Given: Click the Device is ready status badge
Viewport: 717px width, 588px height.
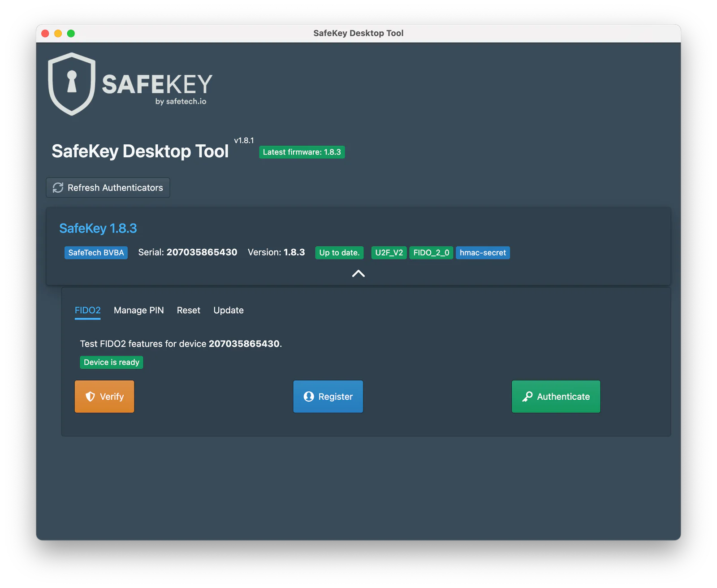Looking at the screenshot, I should tap(112, 363).
